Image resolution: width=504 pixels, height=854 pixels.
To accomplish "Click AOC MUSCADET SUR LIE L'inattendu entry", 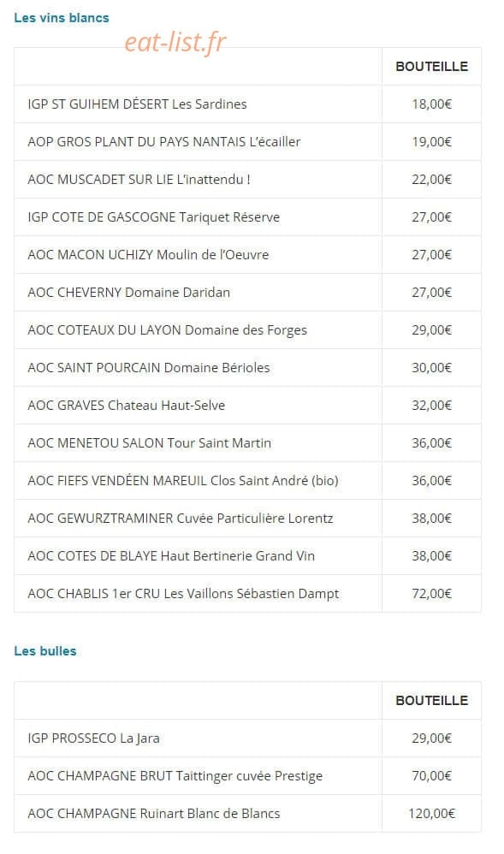I will click(139, 179).
